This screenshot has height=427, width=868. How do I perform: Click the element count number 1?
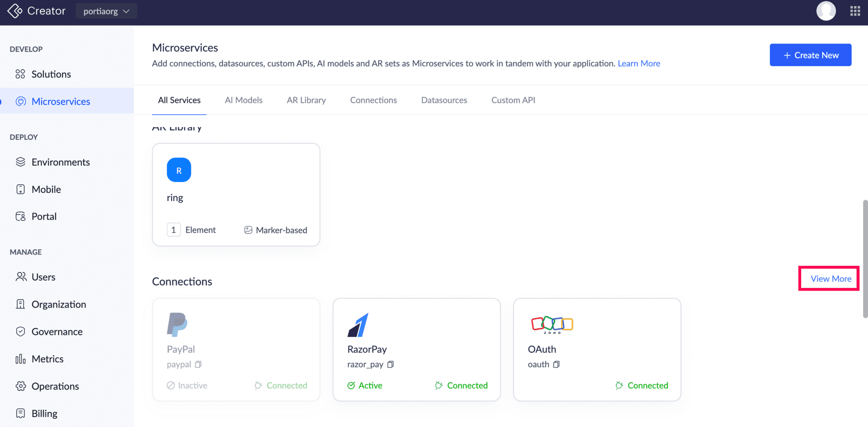pyautogui.click(x=174, y=230)
